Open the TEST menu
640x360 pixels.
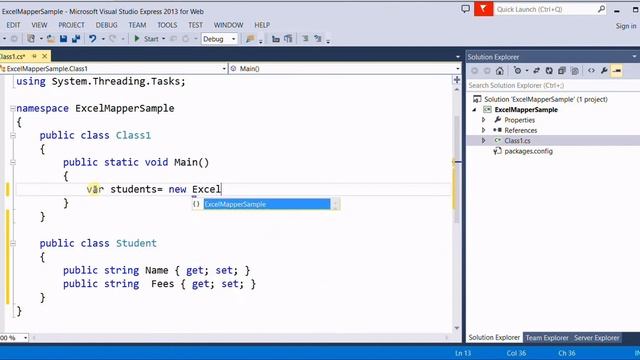tap(196, 25)
